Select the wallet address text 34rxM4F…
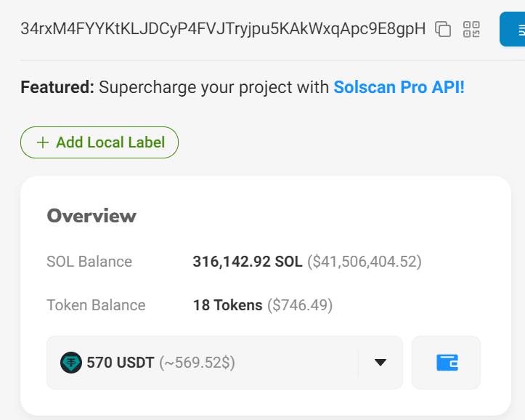Viewport: 525px width, 420px height. click(x=223, y=29)
